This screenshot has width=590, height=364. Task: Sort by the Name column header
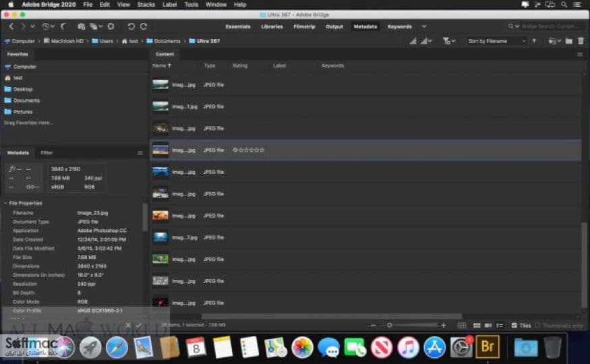point(162,65)
